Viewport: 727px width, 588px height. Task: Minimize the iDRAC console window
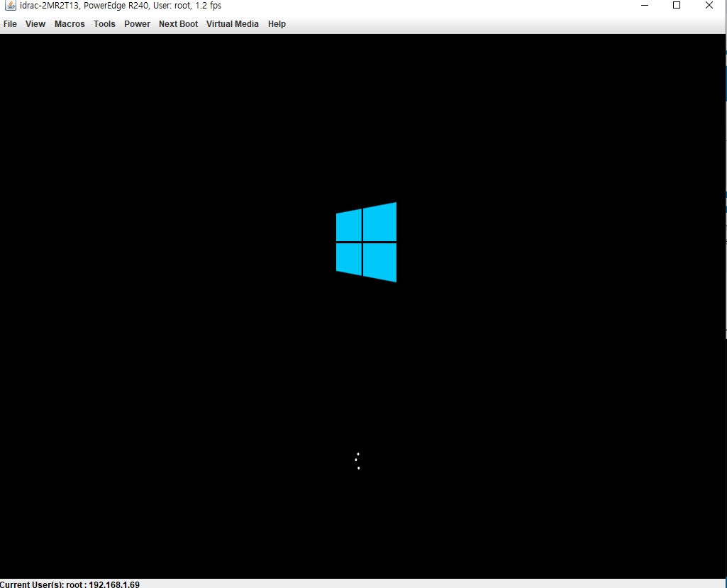tap(645, 6)
